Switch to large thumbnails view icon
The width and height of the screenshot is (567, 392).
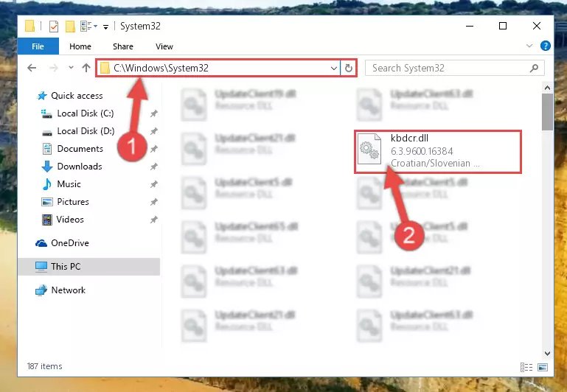click(543, 367)
